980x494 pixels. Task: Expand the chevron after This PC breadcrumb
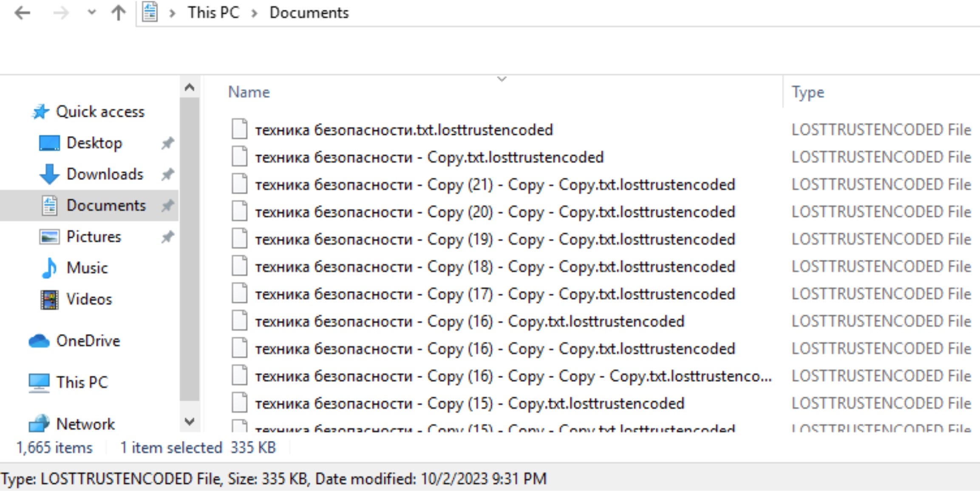[255, 13]
